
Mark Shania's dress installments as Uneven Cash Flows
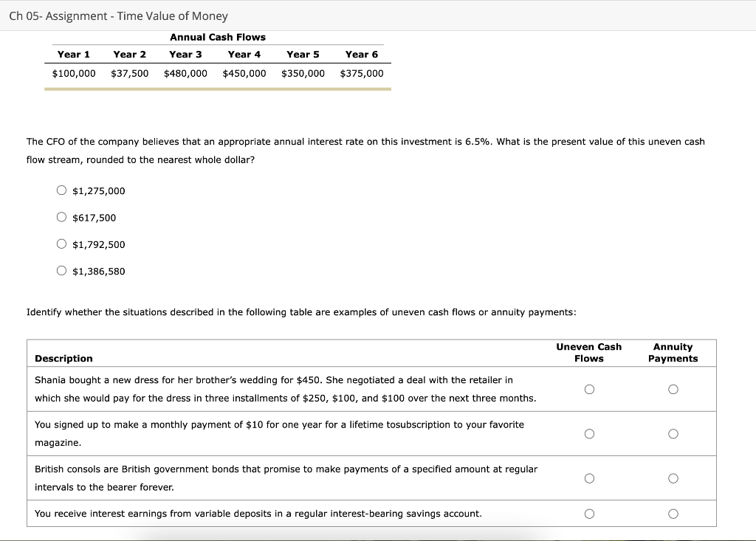588,389
